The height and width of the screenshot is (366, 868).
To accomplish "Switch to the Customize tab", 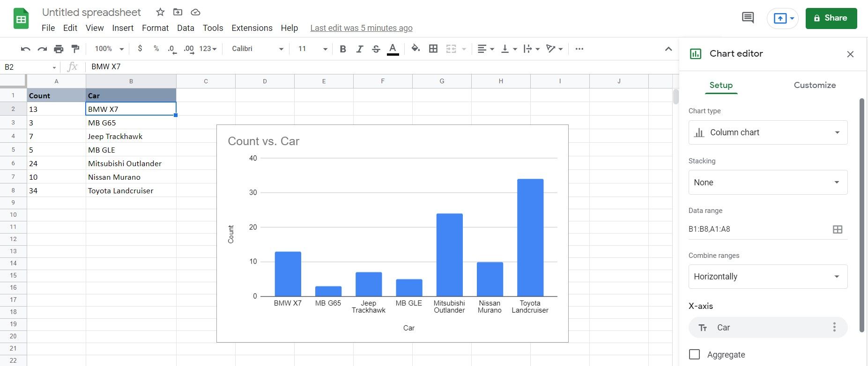I will tap(815, 85).
